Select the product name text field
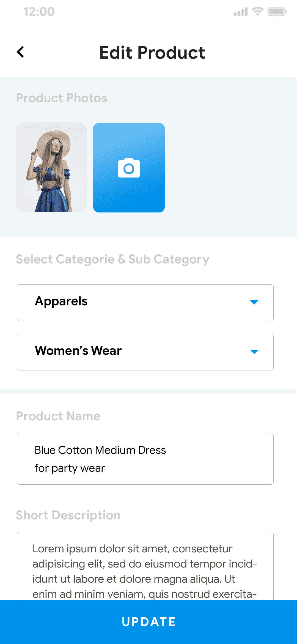Image resolution: width=297 pixels, height=644 pixels. pos(145,459)
